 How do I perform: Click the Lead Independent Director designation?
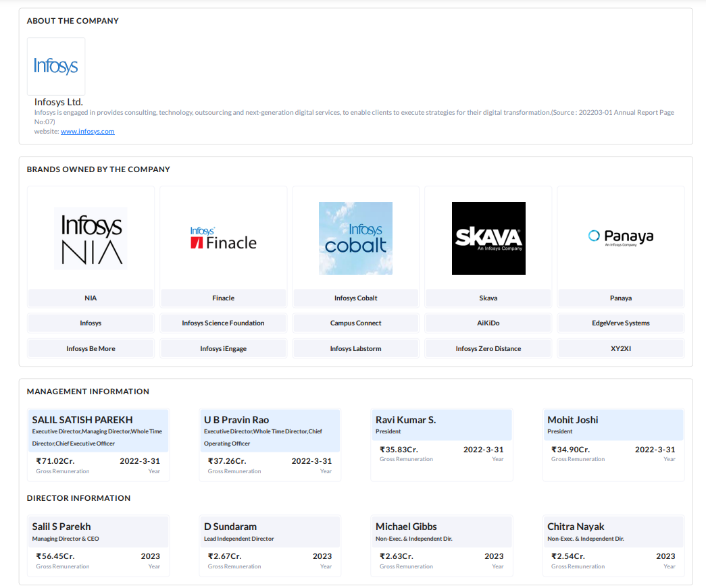(x=238, y=539)
